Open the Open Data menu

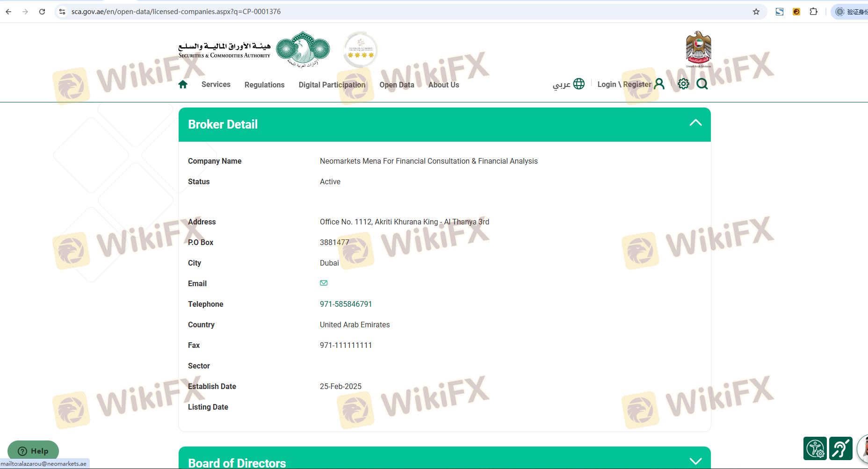(x=397, y=85)
